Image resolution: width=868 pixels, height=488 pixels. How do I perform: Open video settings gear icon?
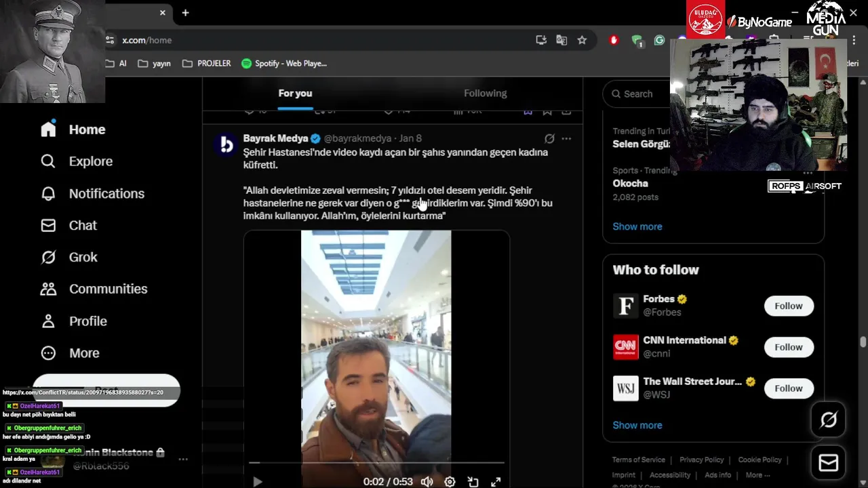pos(450,482)
